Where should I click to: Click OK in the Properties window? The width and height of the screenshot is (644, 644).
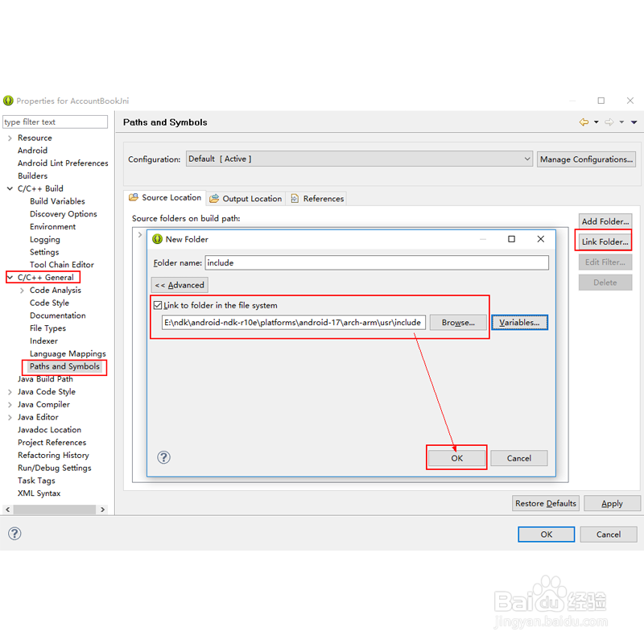pos(546,535)
